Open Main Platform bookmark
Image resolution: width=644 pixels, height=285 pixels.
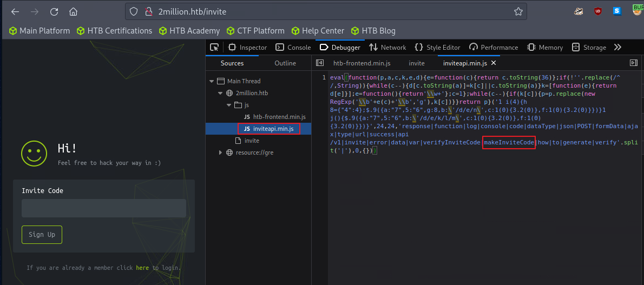40,31
